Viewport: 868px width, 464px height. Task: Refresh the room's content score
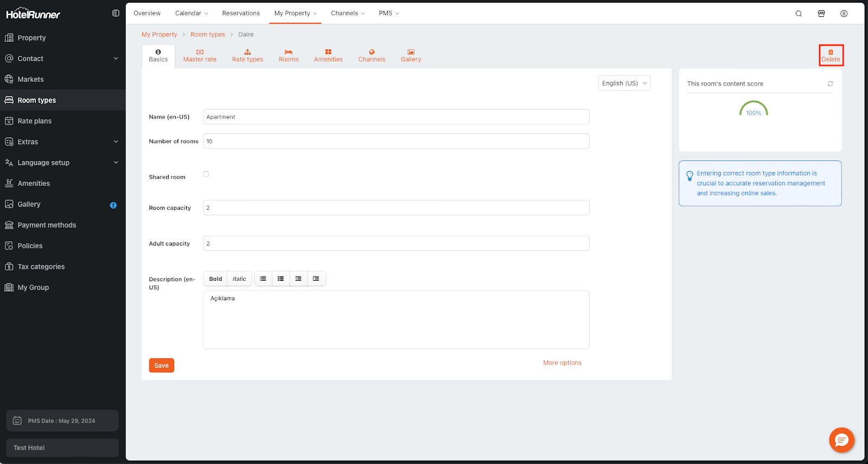pyautogui.click(x=830, y=83)
